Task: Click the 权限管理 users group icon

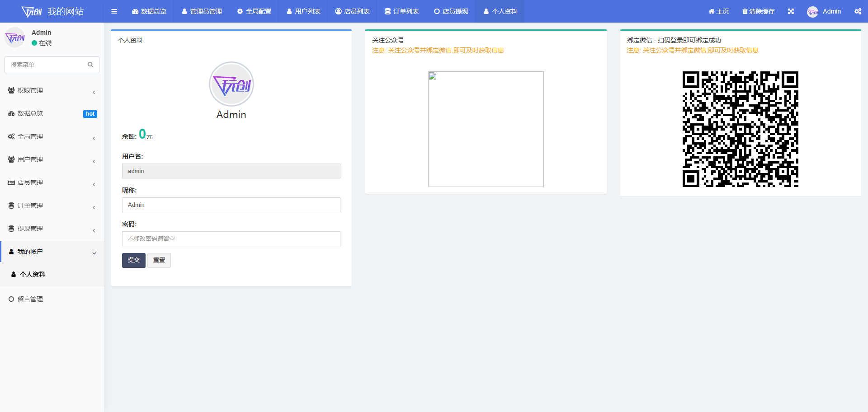Action: pyautogui.click(x=11, y=90)
